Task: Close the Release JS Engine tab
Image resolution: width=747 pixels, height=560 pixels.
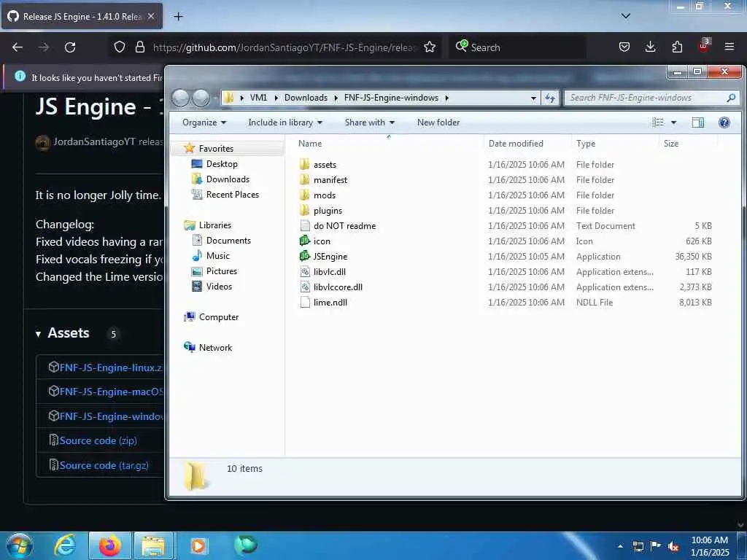Action: 151,16
